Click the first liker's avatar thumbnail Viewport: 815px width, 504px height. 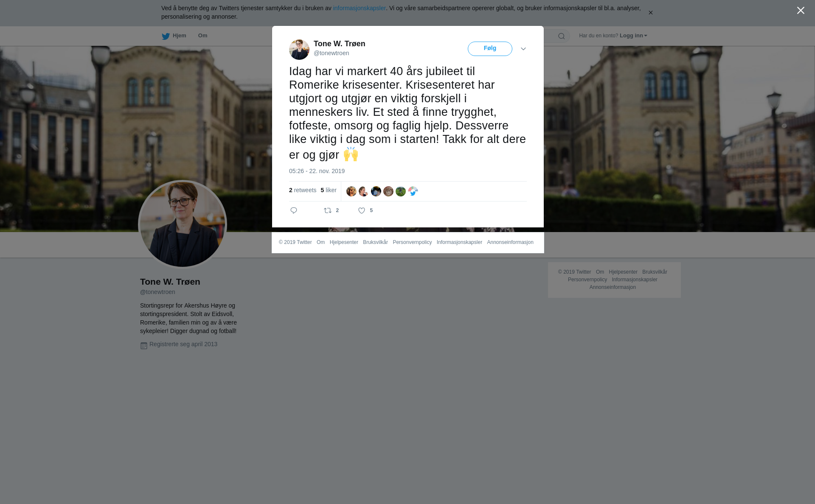[351, 191]
